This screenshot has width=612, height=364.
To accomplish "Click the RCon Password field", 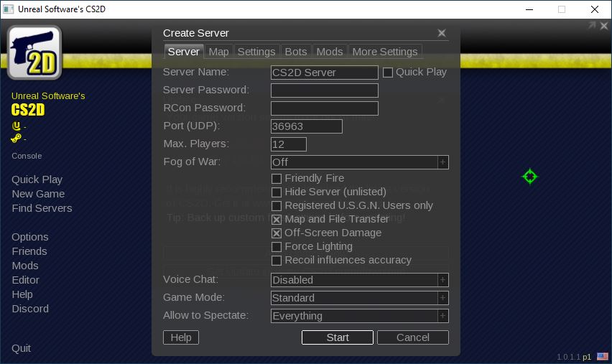I will pyautogui.click(x=325, y=108).
